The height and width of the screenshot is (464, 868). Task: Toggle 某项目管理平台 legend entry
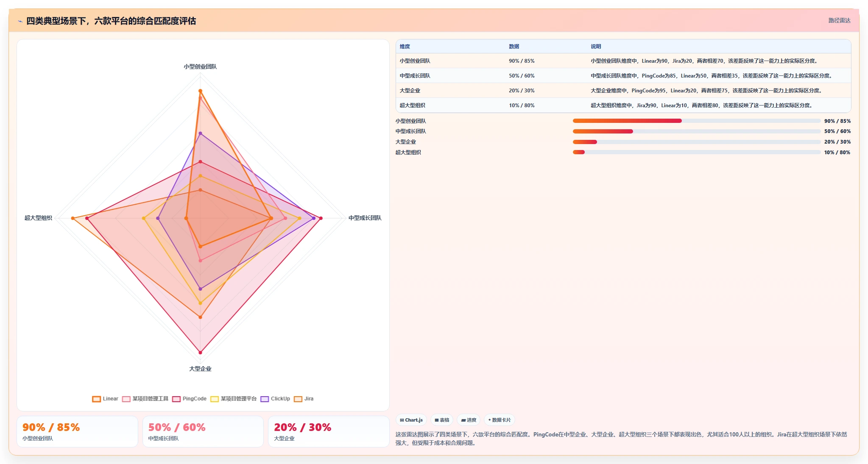tap(233, 399)
